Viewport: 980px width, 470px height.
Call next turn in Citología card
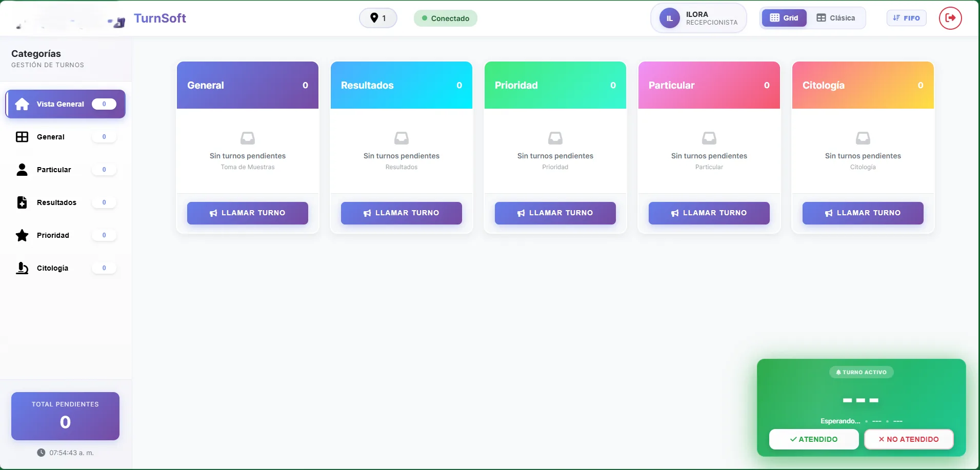[863, 213]
